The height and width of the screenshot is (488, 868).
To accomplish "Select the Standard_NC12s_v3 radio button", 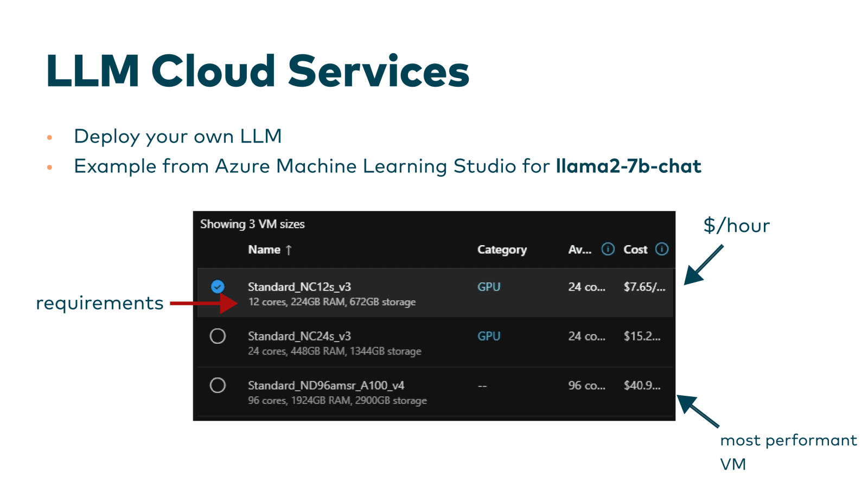I will point(218,286).
